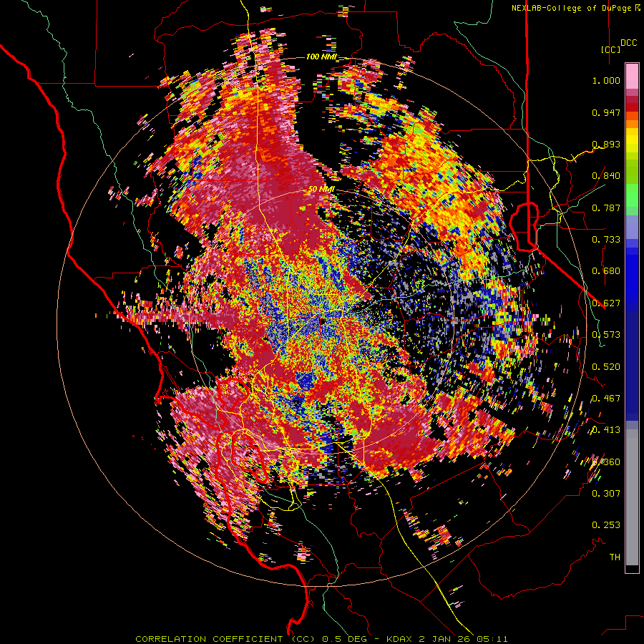
Task: Click the [CC] legend unit label
Action: (611, 49)
